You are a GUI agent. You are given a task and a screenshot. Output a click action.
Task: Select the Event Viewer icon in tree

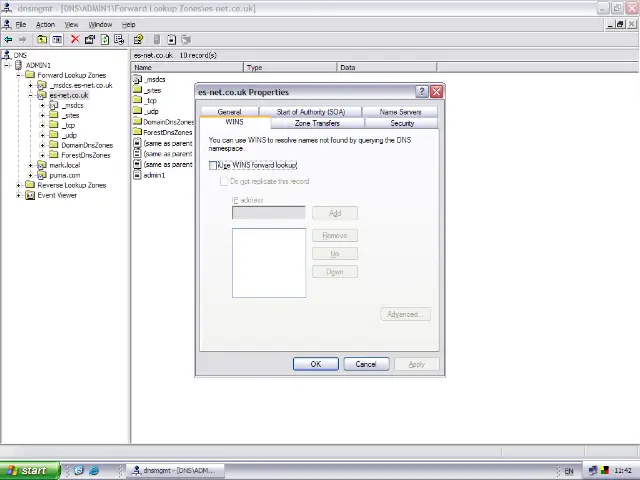tap(30, 195)
